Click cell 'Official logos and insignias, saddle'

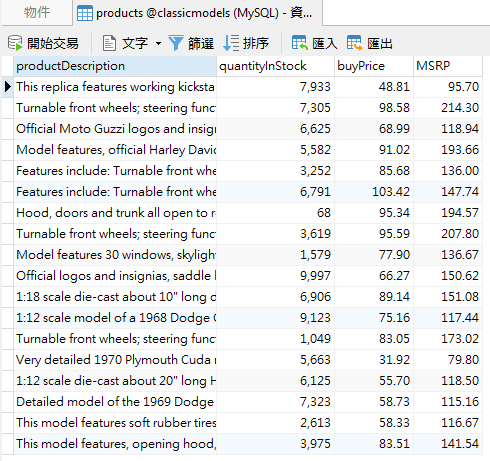tap(115, 276)
